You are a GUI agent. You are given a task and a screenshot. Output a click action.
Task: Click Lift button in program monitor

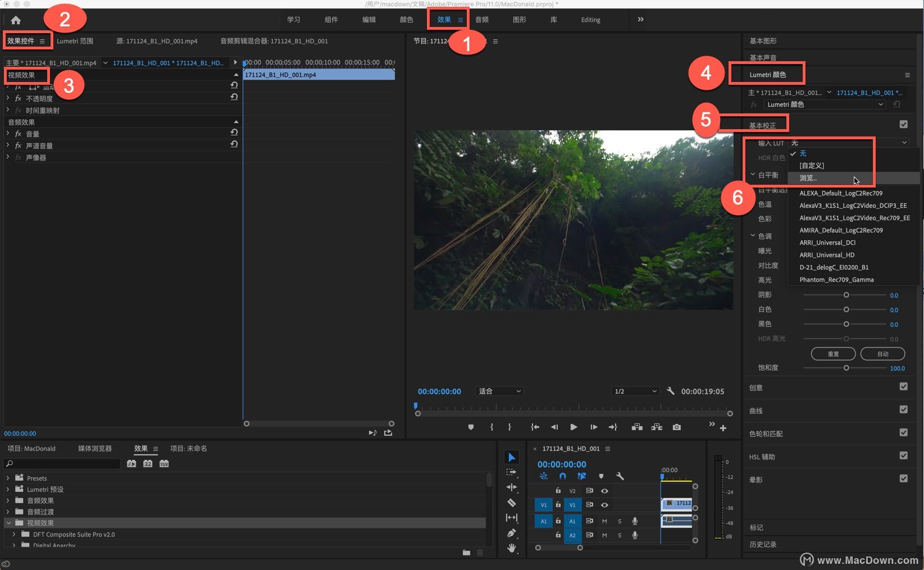(637, 427)
